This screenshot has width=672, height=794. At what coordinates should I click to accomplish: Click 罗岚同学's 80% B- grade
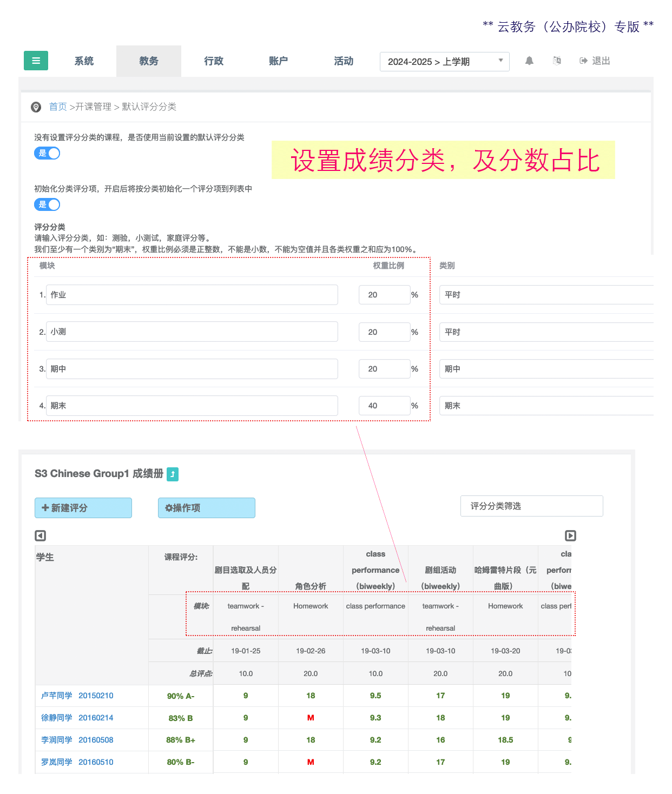click(181, 762)
